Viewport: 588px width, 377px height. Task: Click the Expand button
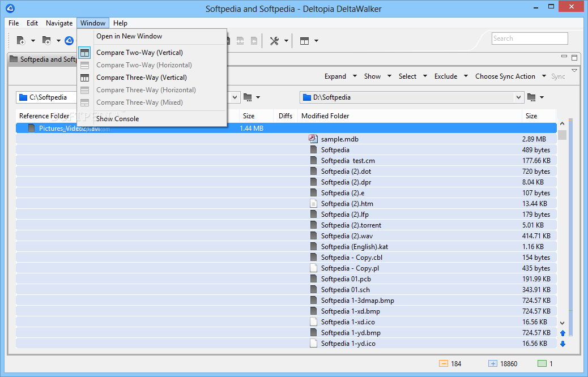point(335,76)
